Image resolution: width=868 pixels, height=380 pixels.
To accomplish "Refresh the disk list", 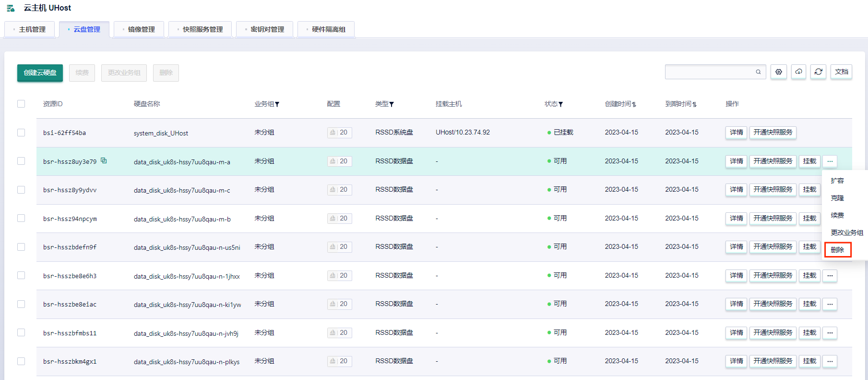I will [819, 72].
